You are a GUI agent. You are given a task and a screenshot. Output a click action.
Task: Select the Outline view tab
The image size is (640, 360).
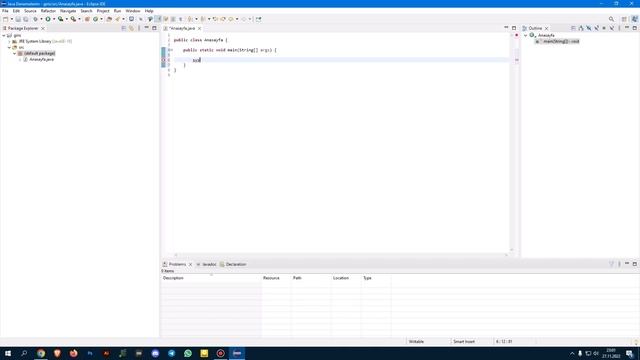click(x=535, y=29)
